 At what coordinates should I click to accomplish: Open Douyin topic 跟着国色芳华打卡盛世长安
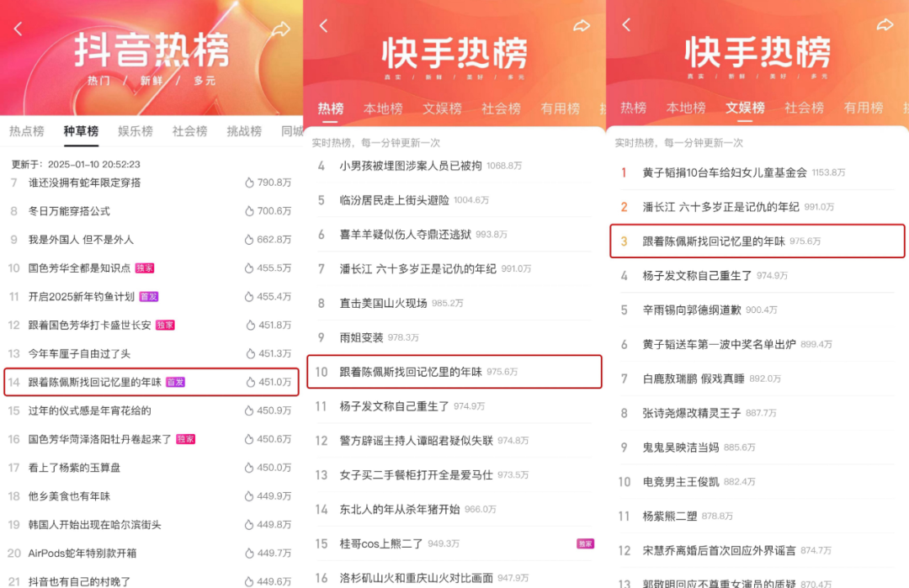point(90,325)
